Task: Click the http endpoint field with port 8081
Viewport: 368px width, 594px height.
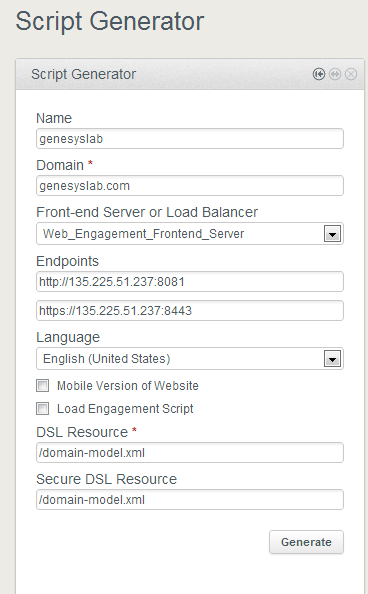Action: pos(190,281)
